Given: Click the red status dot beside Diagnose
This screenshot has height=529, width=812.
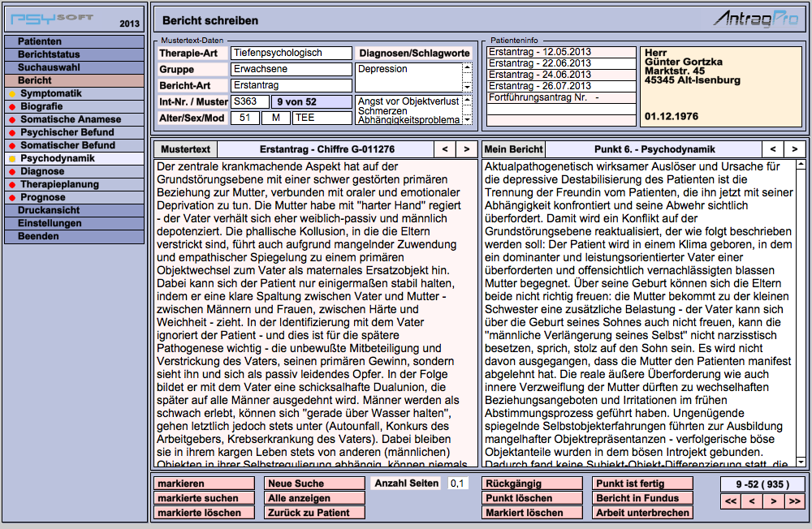Looking at the screenshot, I should pos(11,171).
